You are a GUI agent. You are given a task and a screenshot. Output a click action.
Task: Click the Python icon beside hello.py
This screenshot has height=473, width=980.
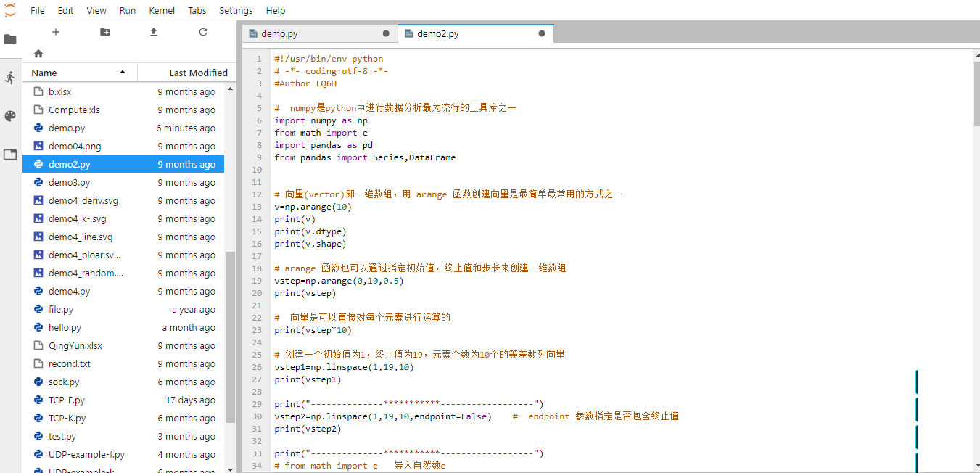[x=38, y=327]
